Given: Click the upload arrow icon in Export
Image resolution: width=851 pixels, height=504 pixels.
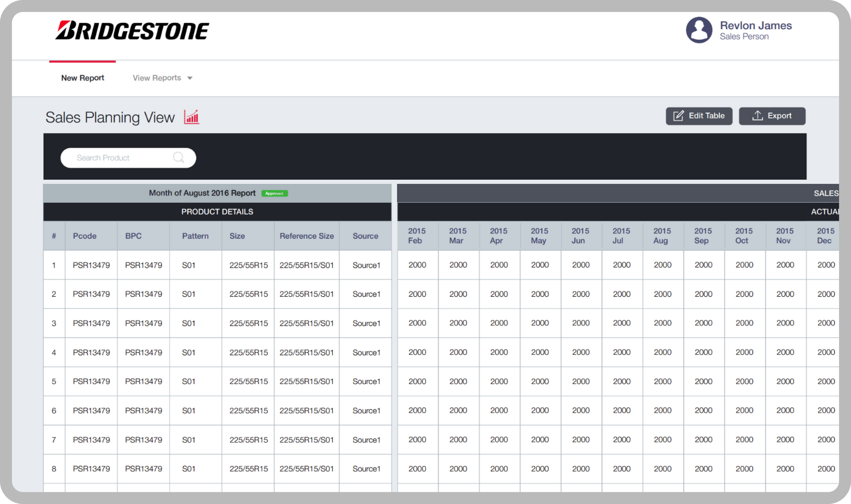Looking at the screenshot, I should 757,116.
